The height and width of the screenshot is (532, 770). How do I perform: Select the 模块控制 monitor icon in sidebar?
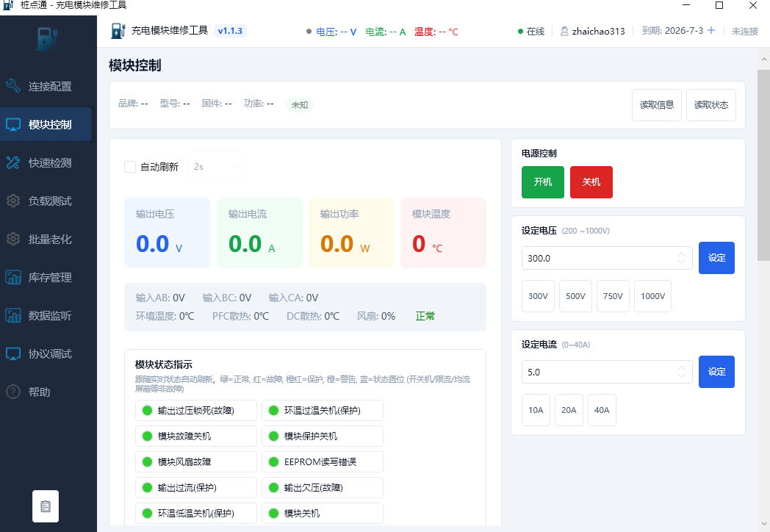pyautogui.click(x=13, y=124)
